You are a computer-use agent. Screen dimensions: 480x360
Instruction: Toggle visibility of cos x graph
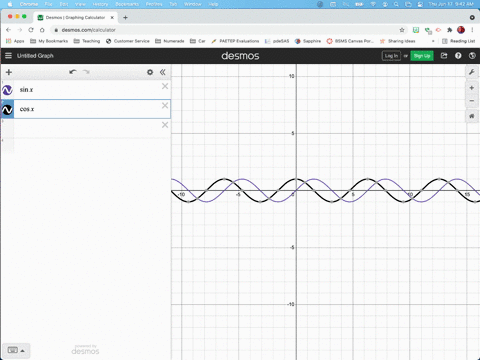[7, 109]
